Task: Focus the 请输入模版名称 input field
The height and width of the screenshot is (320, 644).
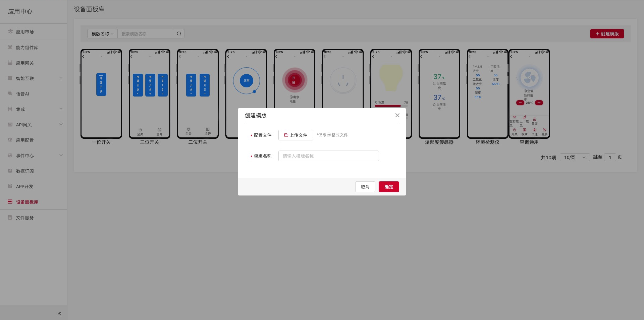Action: (x=328, y=156)
